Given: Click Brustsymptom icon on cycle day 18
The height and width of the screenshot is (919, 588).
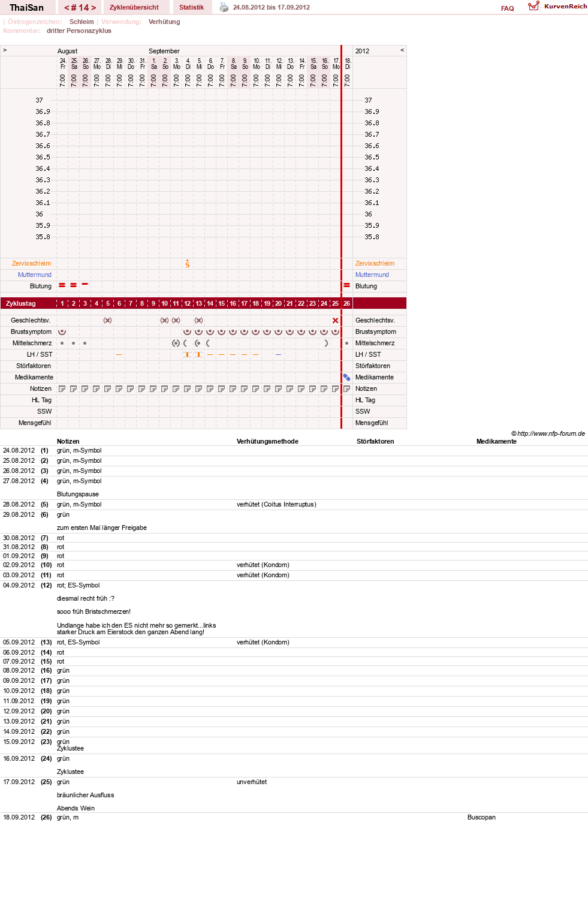Looking at the screenshot, I should point(256,332).
